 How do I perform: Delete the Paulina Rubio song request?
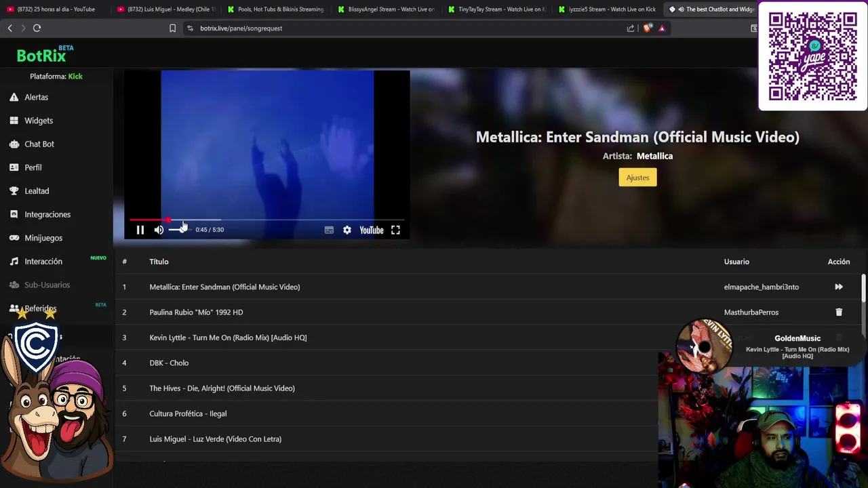click(x=839, y=312)
